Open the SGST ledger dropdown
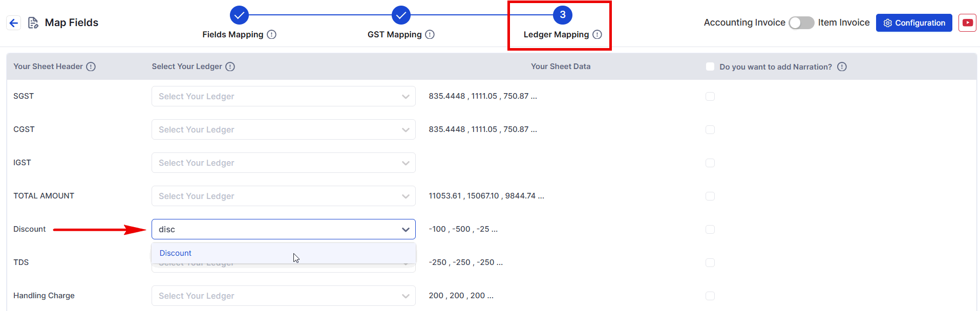The height and width of the screenshot is (311, 980). (283, 96)
